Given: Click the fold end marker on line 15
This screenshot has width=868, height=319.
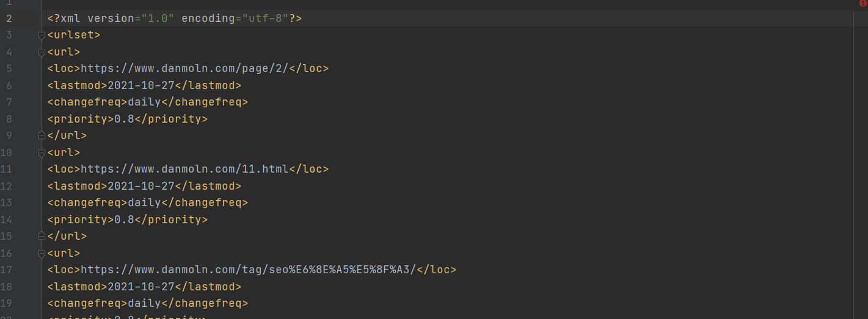Looking at the screenshot, I should [x=42, y=236].
